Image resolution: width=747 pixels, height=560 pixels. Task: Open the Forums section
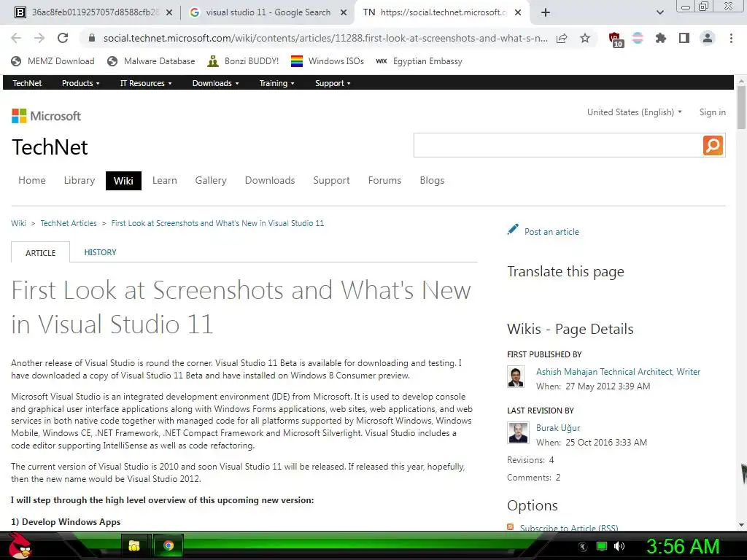384,180
